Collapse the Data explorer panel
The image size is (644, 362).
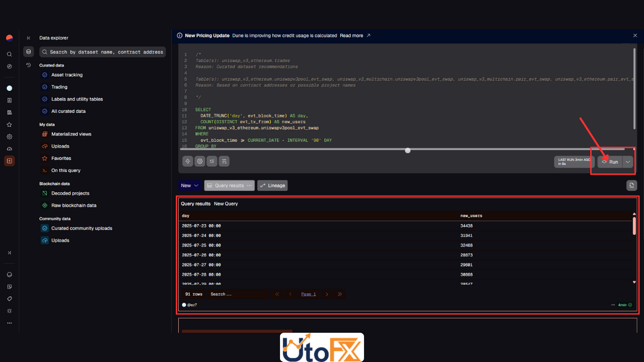tap(28, 38)
